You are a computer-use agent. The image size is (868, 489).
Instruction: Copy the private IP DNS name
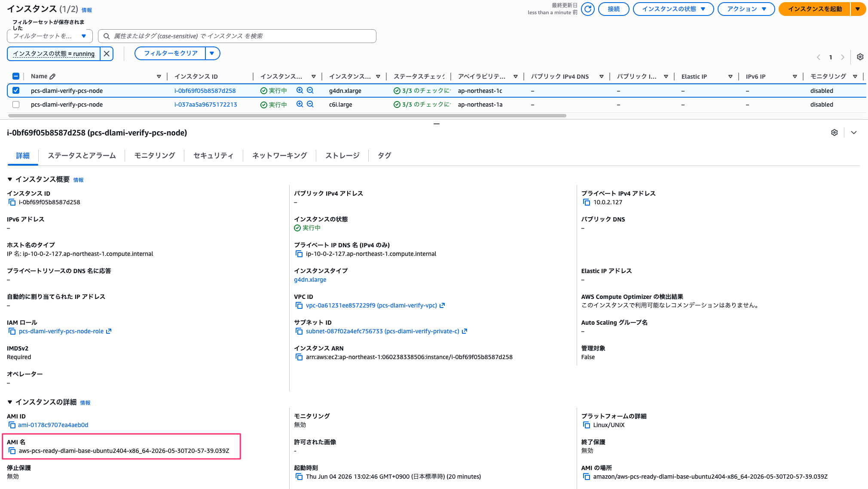[x=299, y=254]
